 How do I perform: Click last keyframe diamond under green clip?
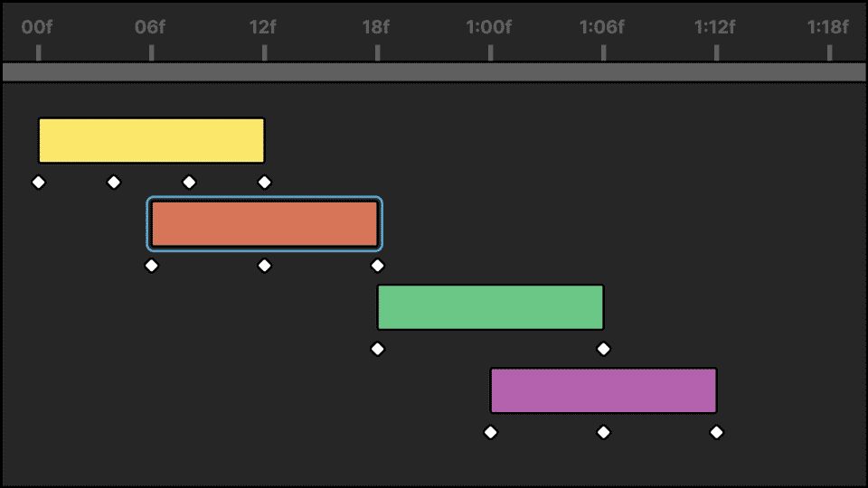[x=603, y=349]
